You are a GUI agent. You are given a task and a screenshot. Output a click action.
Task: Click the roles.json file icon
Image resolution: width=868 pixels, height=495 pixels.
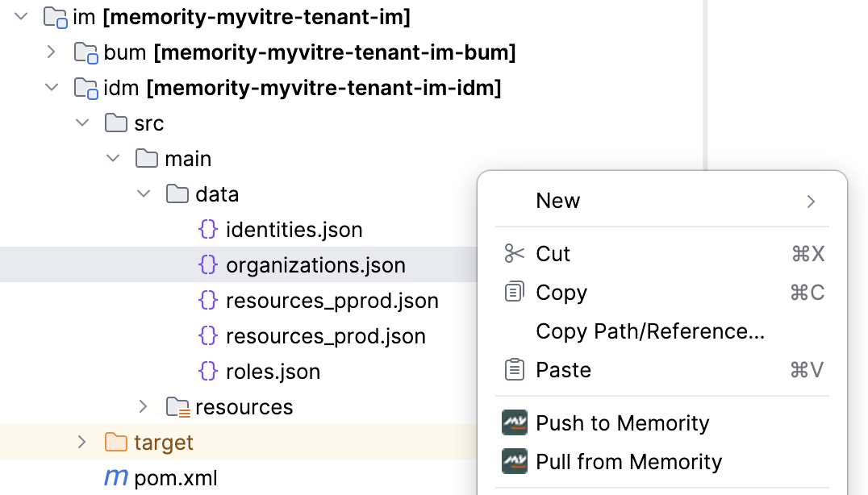(208, 371)
